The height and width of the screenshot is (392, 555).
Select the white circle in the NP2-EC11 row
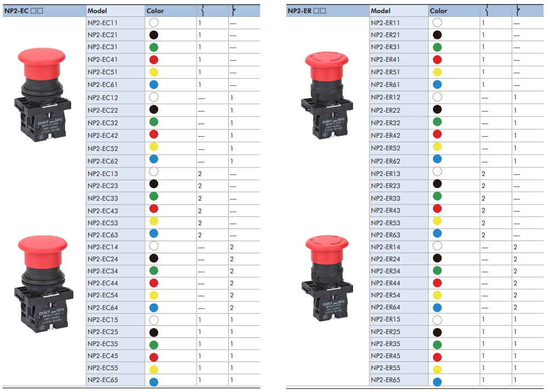point(154,22)
